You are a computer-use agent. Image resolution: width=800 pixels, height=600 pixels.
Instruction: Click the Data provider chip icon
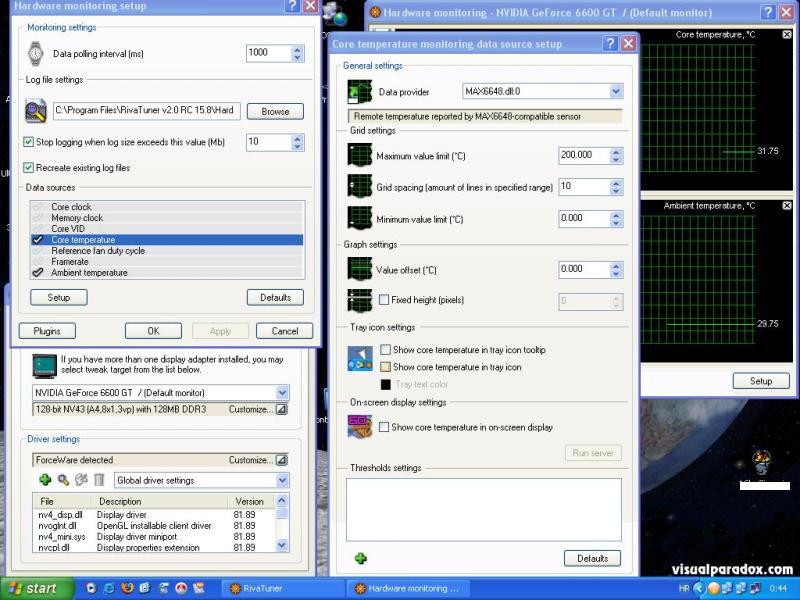[359, 92]
